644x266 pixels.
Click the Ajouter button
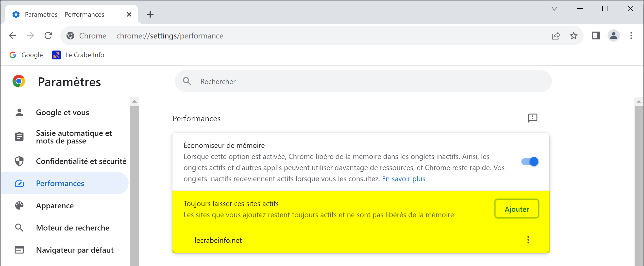[x=517, y=209]
